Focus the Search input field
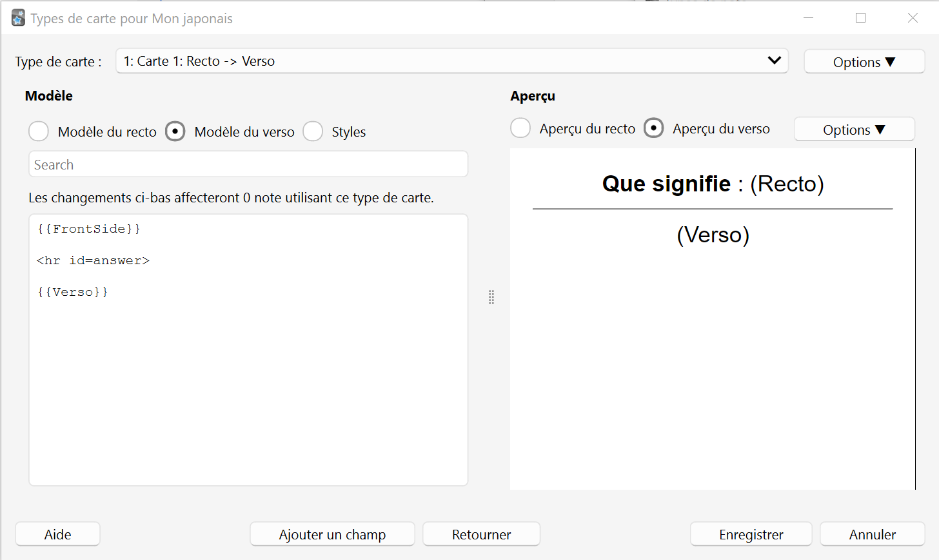Image resolution: width=939 pixels, height=560 pixels. 248,164
